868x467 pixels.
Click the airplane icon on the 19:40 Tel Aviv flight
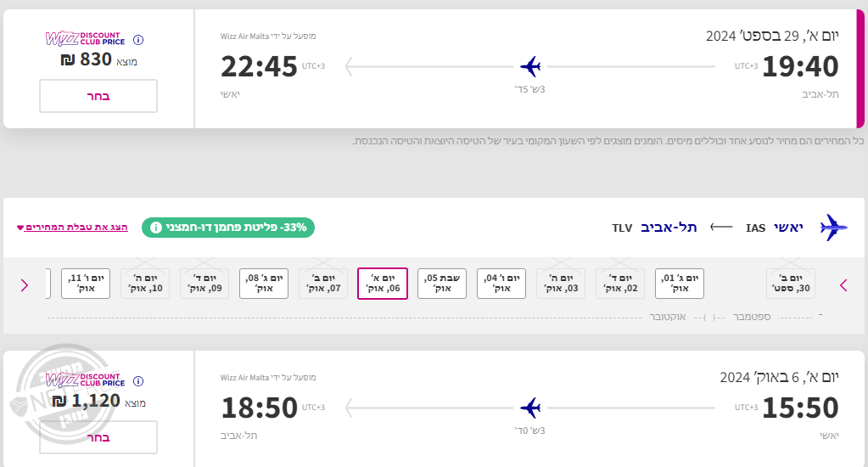(x=531, y=65)
